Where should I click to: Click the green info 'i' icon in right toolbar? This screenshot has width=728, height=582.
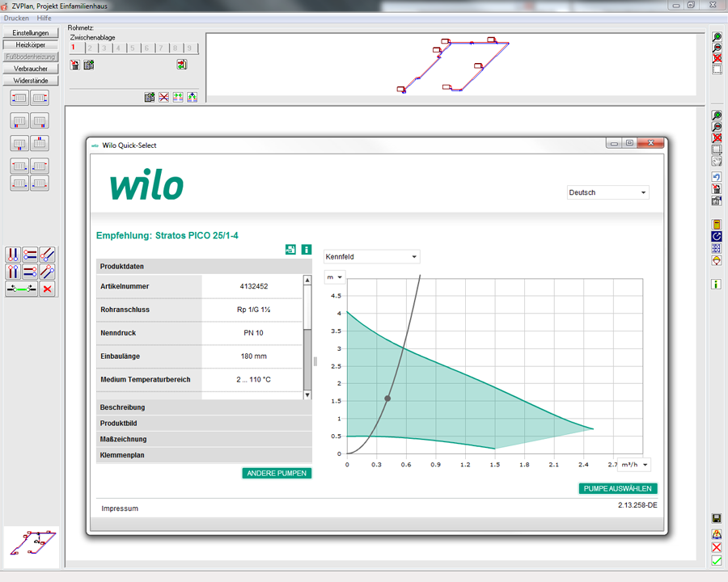tap(717, 284)
